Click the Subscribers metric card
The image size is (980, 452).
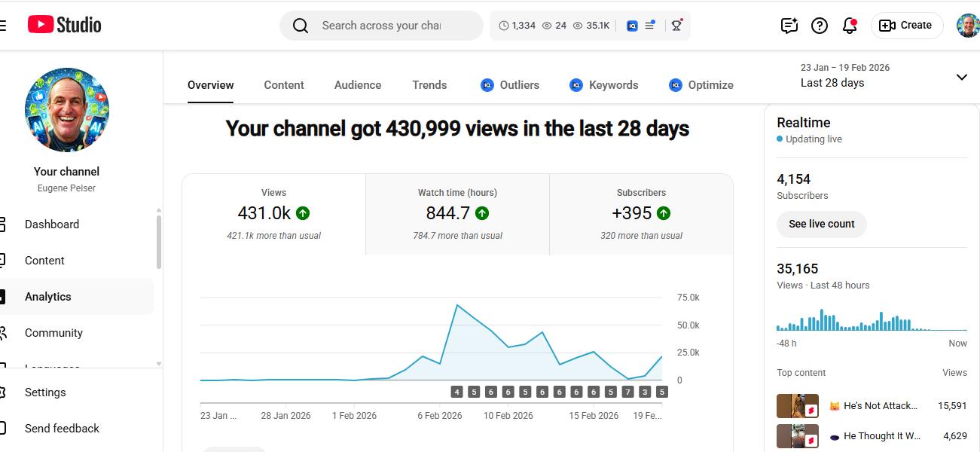[x=641, y=215]
